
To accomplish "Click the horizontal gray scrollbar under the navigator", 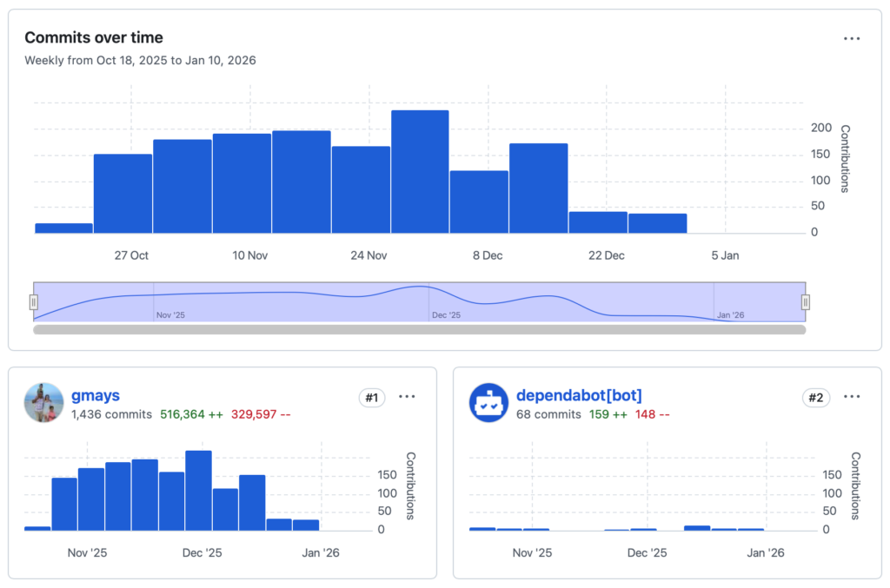I will [419, 330].
